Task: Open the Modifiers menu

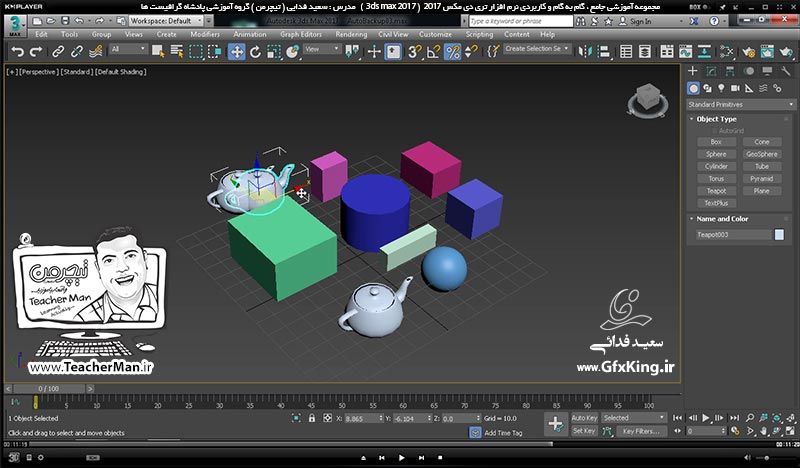Action: (x=205, y=34)
